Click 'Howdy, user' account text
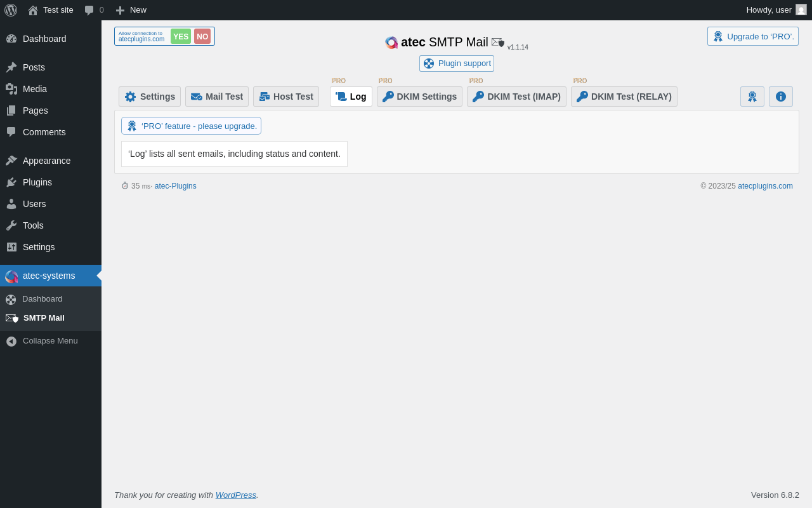The width and height of the screenshot is (812, 508). (x=769, y=10)
